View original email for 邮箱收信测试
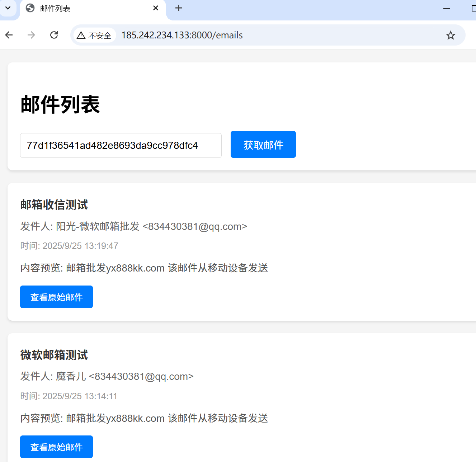 point(56,297)
